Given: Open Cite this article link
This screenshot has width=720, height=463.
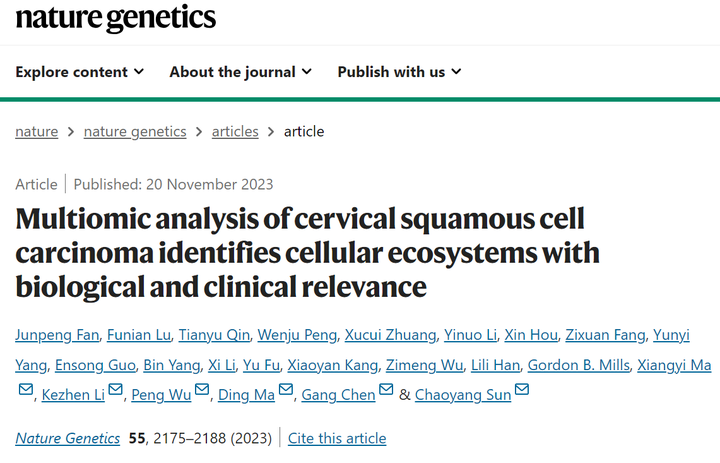Looking at the screenshot, I should (x=337, y=438).
